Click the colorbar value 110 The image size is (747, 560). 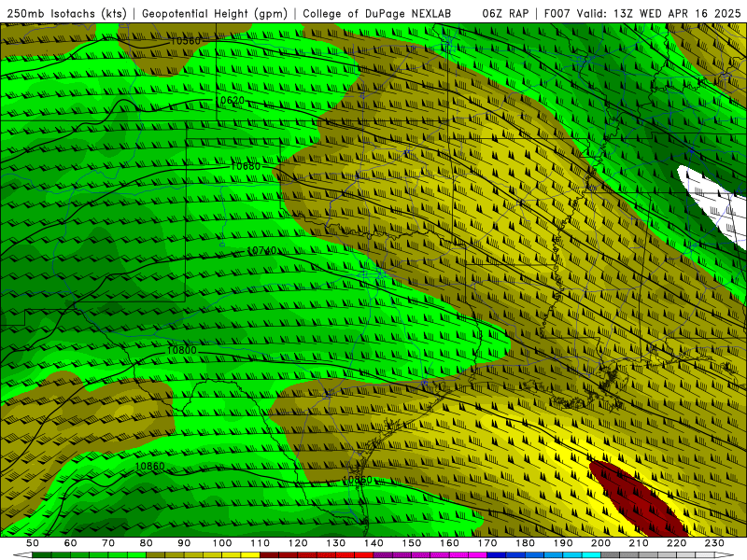(260, 543)
